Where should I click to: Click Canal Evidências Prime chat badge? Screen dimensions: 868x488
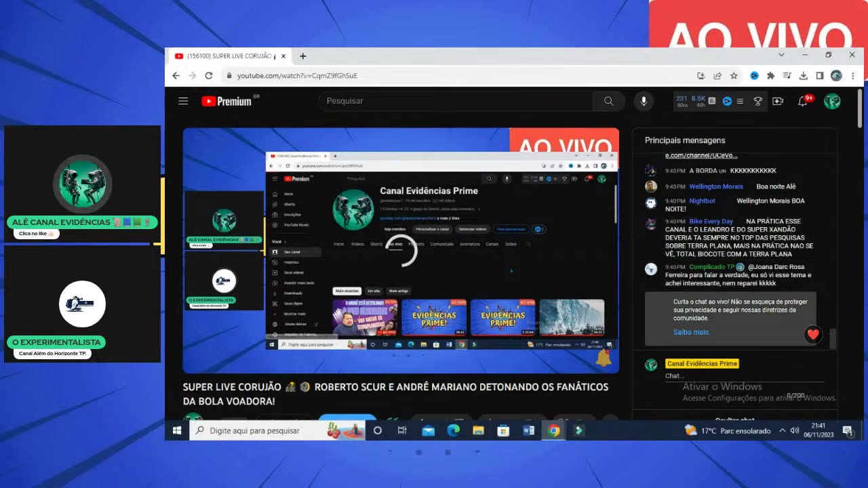coord(702,364)
